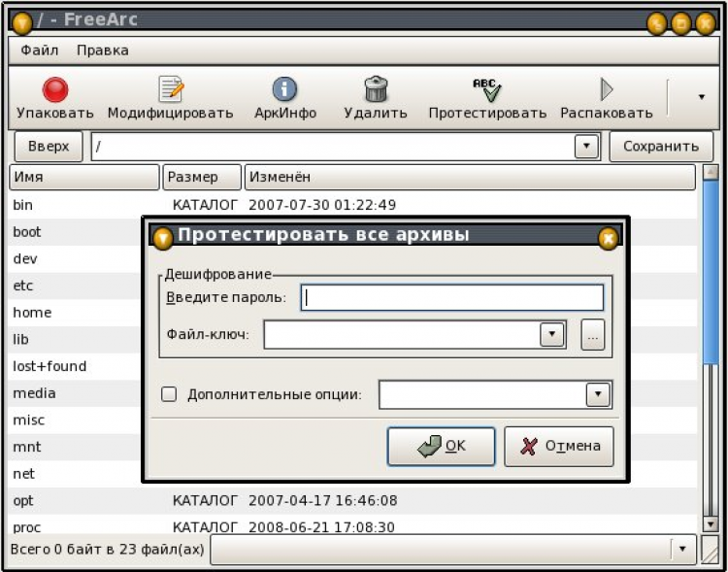728x572 pixels.
Task: Click the red Упаковать (Pack) toolbar icon
Action: point(55,90)
